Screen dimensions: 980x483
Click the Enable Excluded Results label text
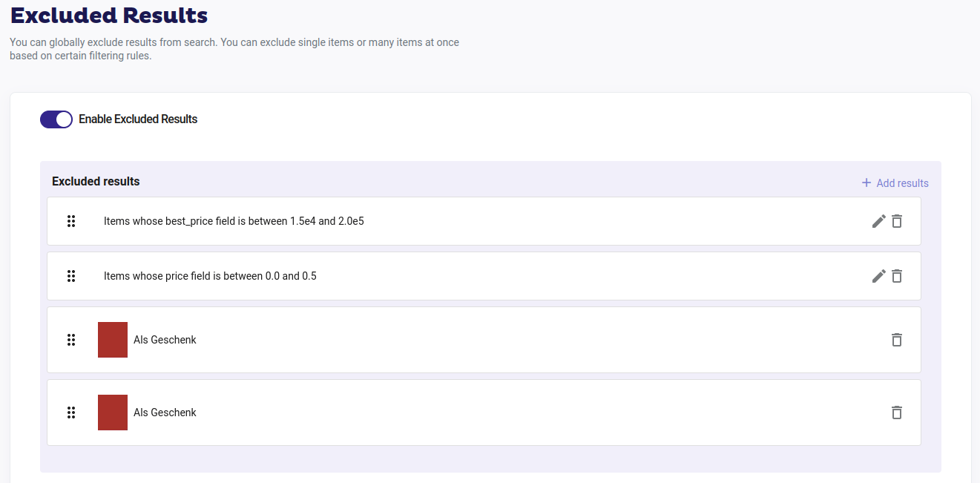138,119
